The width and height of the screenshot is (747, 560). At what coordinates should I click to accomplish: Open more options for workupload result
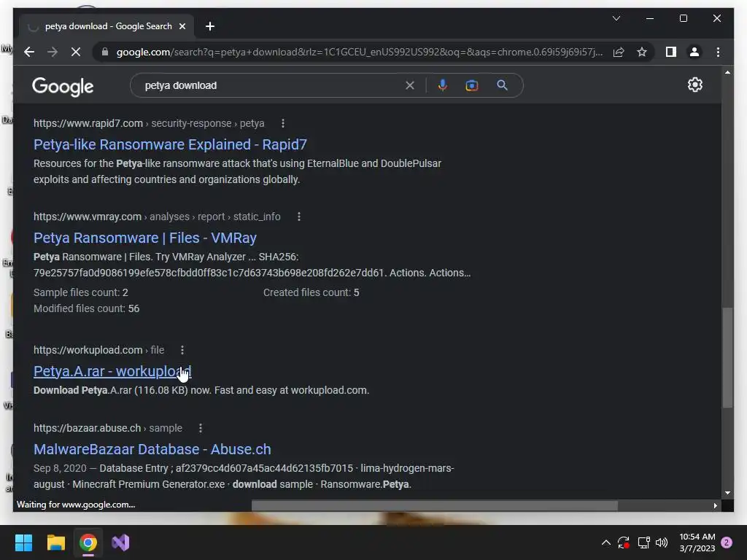182,350
